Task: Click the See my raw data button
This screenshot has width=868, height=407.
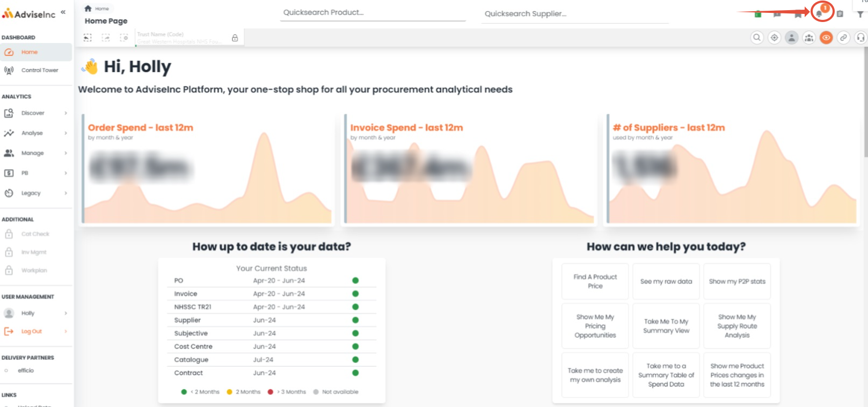Action: click(x=666, y=281)
